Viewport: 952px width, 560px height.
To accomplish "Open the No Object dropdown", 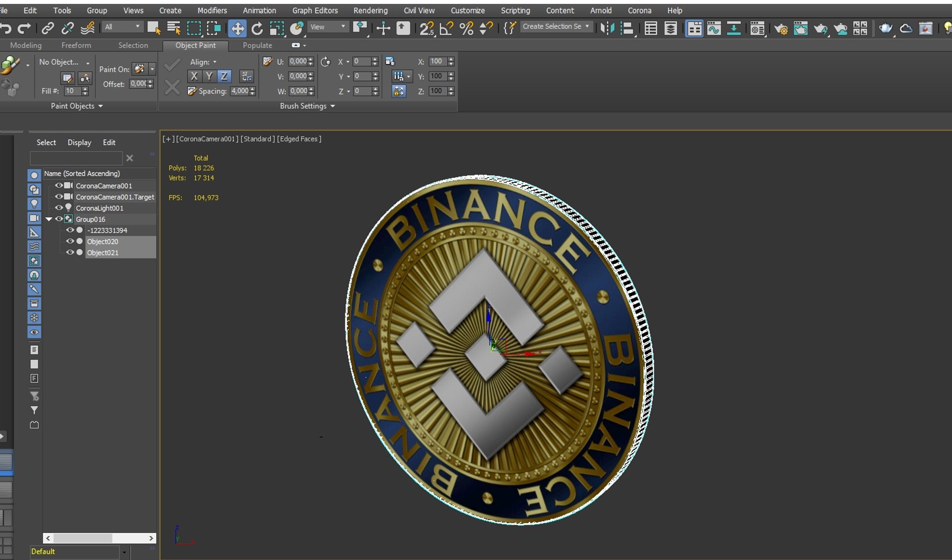I will [x=64, y=62].
